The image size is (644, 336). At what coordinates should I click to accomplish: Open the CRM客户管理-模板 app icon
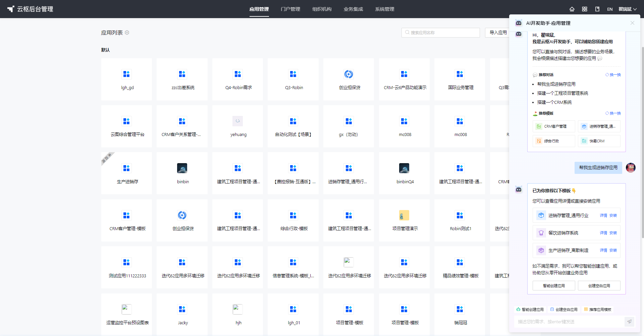pos(126,215)
